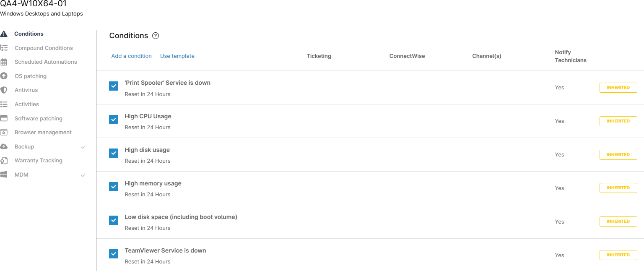644x271 pixels.
Task: Uncheck the 'Print Spooler' Service condition
Action: pos(114,86)
